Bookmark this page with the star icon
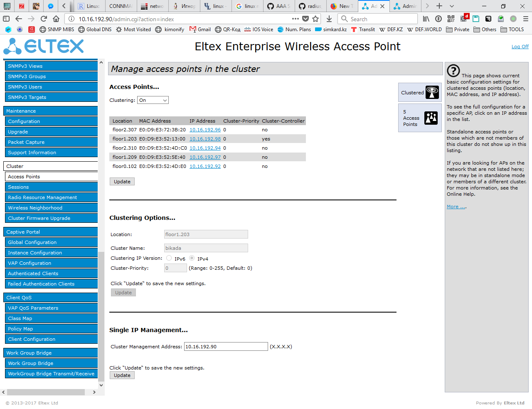The image size is (532, 409). 315,19
